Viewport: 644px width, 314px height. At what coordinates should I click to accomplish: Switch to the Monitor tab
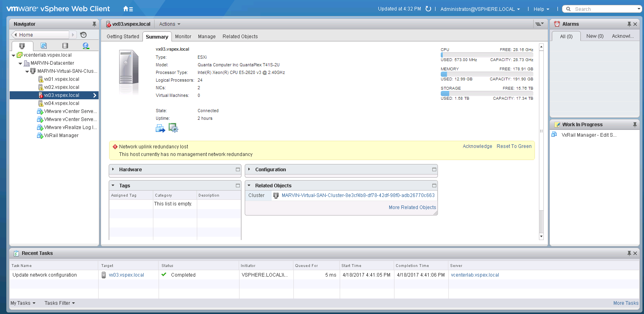(x=183, y=37)
